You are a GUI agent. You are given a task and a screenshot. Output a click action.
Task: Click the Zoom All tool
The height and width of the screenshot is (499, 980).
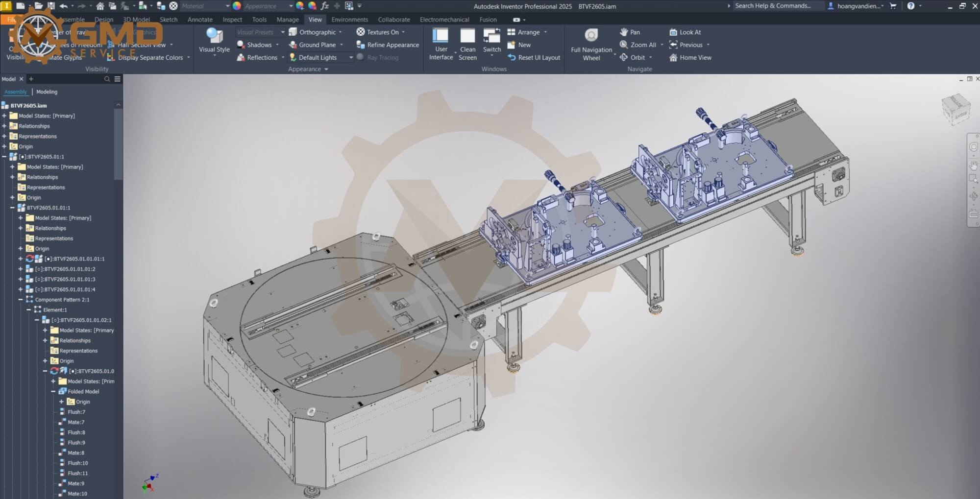(638, 45)
